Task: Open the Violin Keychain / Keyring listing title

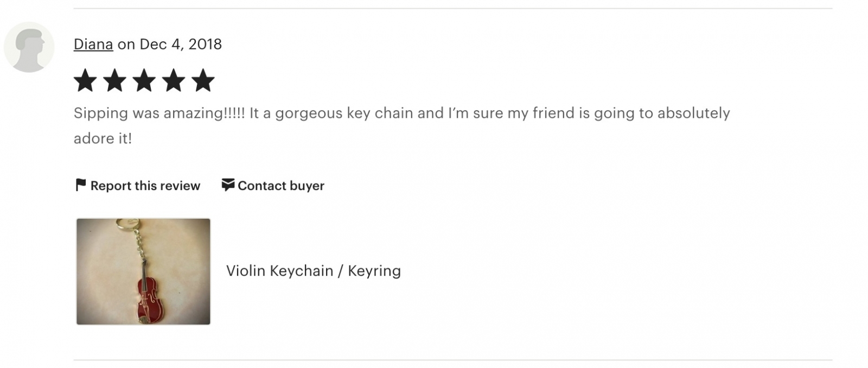Action: [314, 271]
